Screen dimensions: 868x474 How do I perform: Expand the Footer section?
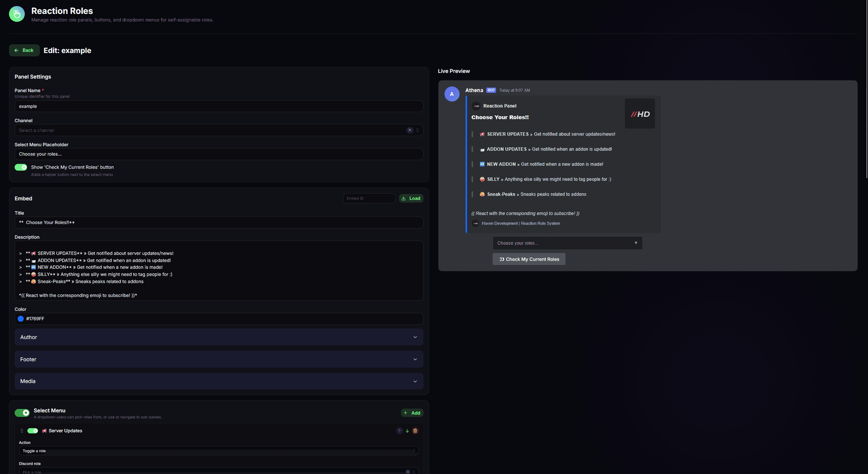[219, 359]
